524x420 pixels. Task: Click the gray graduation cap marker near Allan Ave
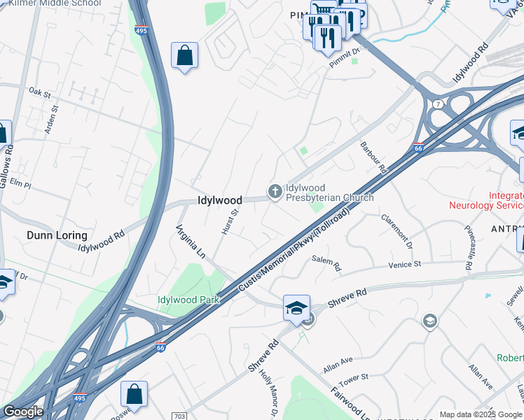coord(429,321)
